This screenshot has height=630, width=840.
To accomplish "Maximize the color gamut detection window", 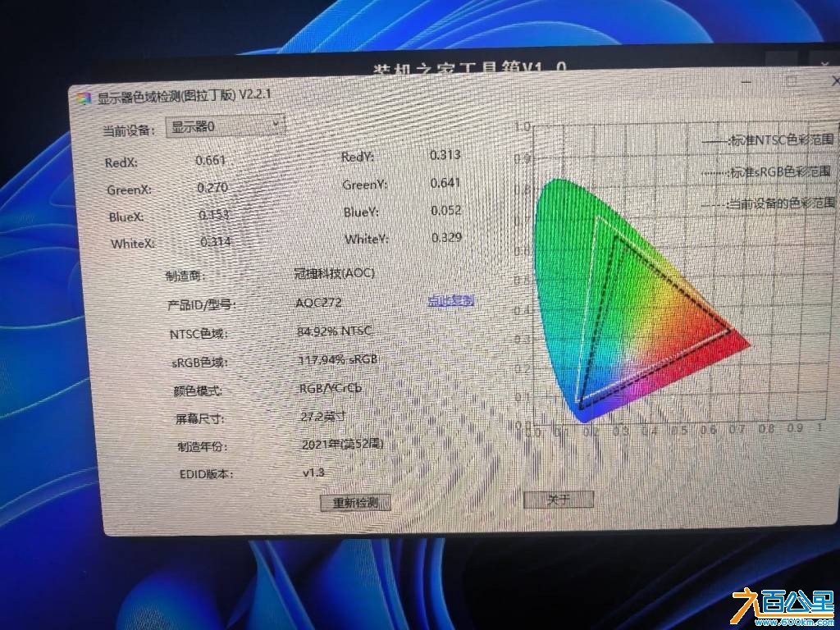I will click(x=792, y=81).
